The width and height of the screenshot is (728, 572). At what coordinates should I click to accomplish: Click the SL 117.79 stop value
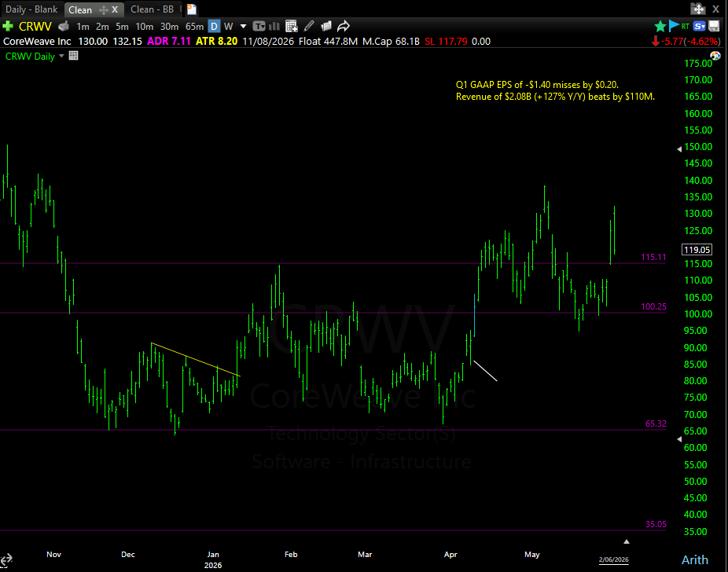click(x=446, y=42)
